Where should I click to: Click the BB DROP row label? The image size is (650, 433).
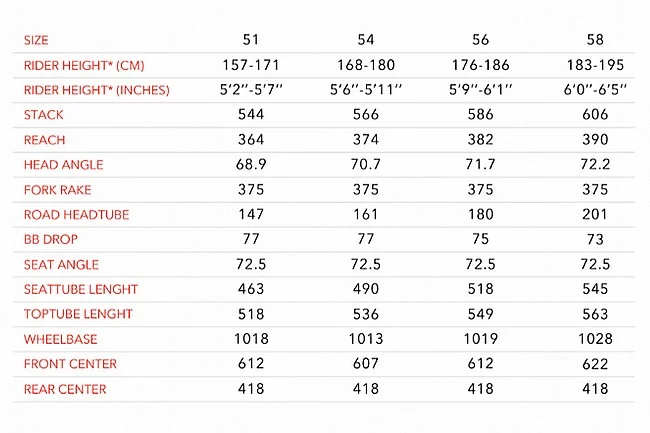[53, 240]
